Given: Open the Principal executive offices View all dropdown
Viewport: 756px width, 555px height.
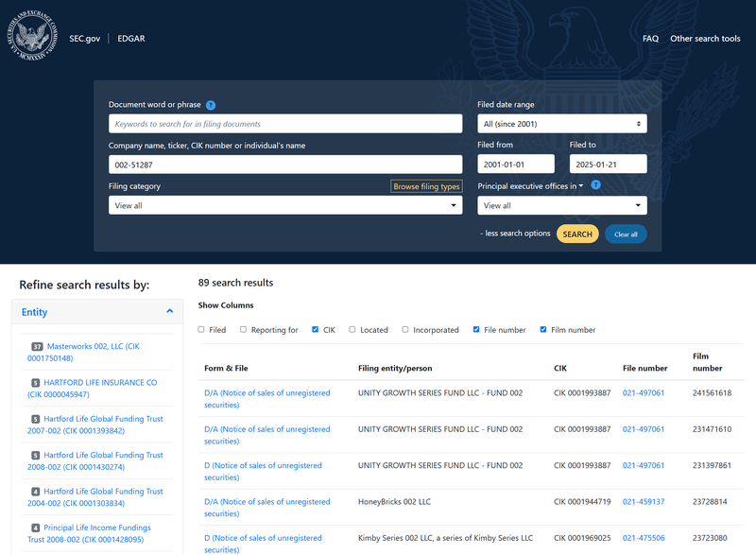Looking at the screenshot, I should pos(562,205).
